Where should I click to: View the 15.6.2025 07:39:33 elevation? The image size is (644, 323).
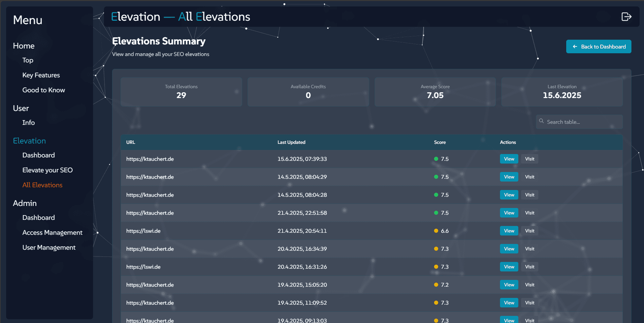tap(509, 159)
